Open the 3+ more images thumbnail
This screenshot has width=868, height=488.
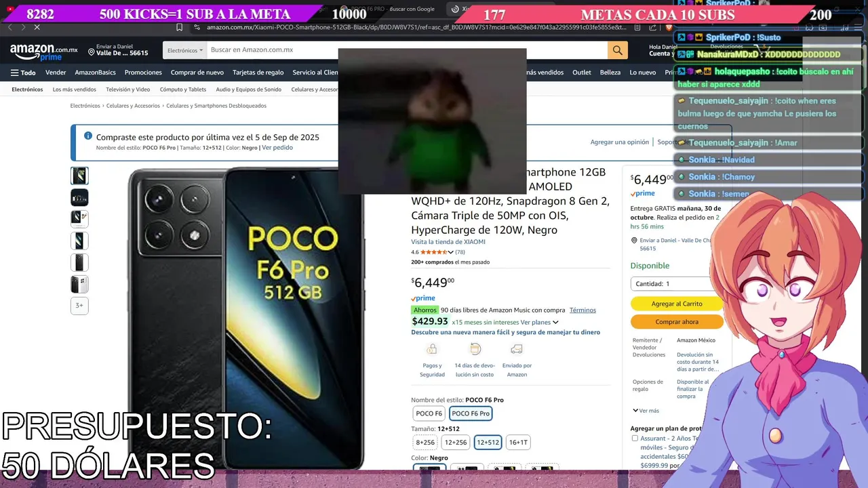79,306
